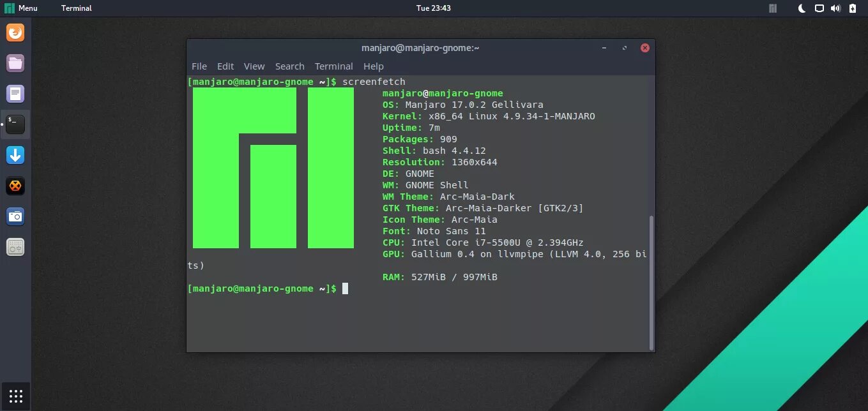The height and width of the screenshot is (411, 868).
Task: Click the WM line GNOME Shell
Action: pos(425,185)
